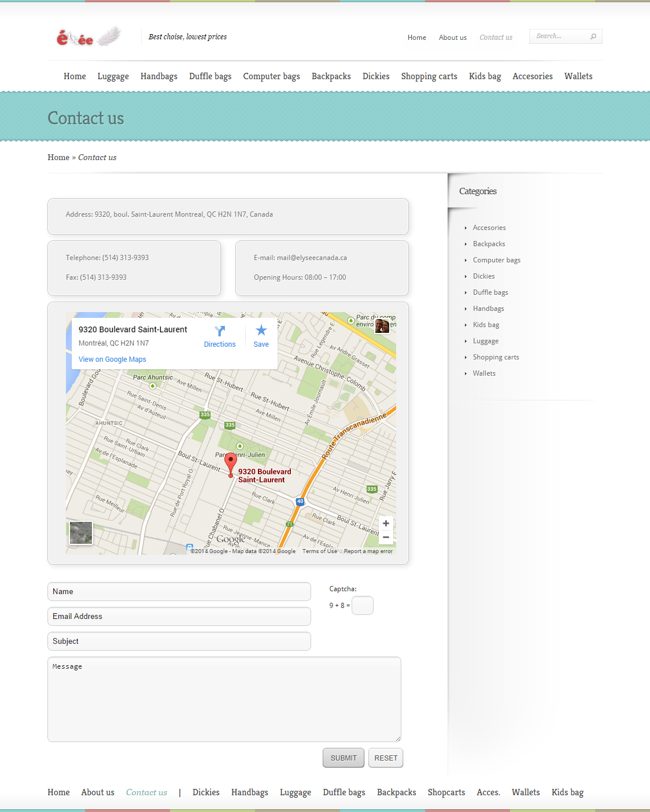Click the Save star icon on map

point(261,331)
